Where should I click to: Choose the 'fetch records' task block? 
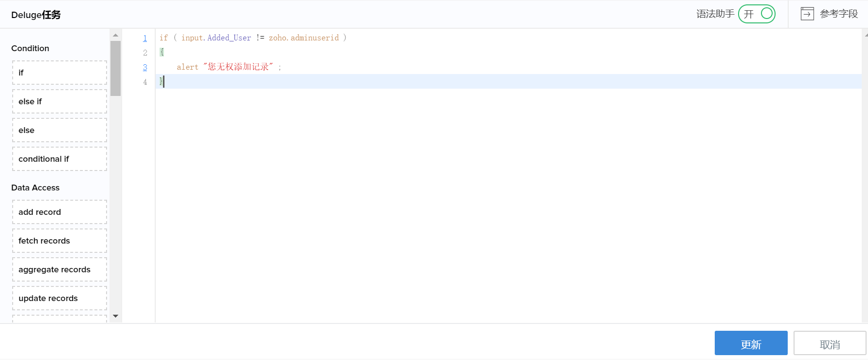coord(59,241)
